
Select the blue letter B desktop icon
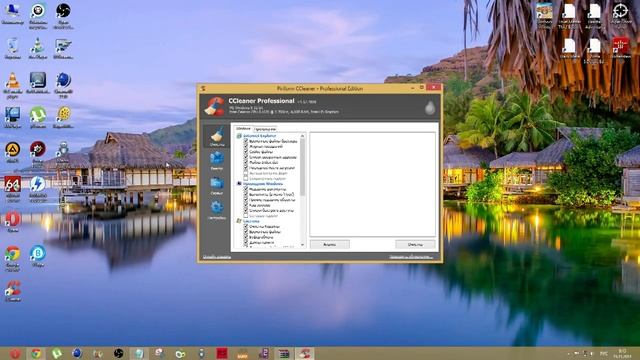pos(38,256)
